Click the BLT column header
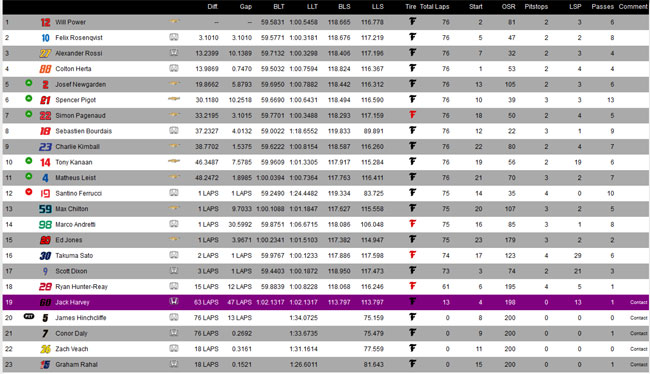650x374 pixels. tap(279, 7)
